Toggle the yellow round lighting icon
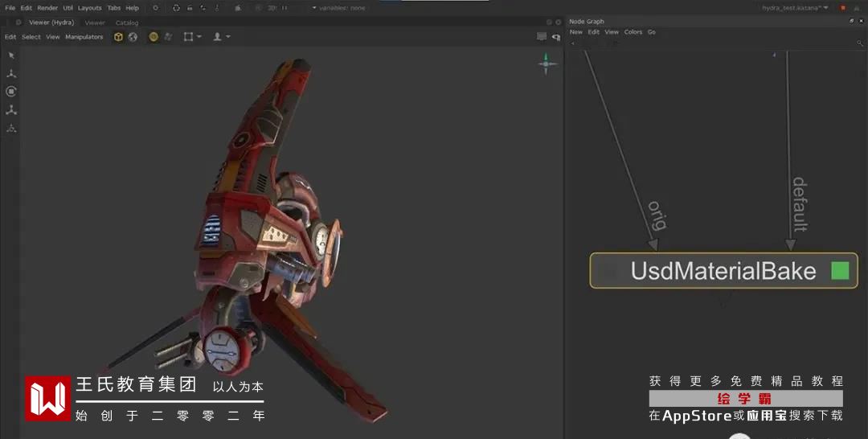 (154, 37)
